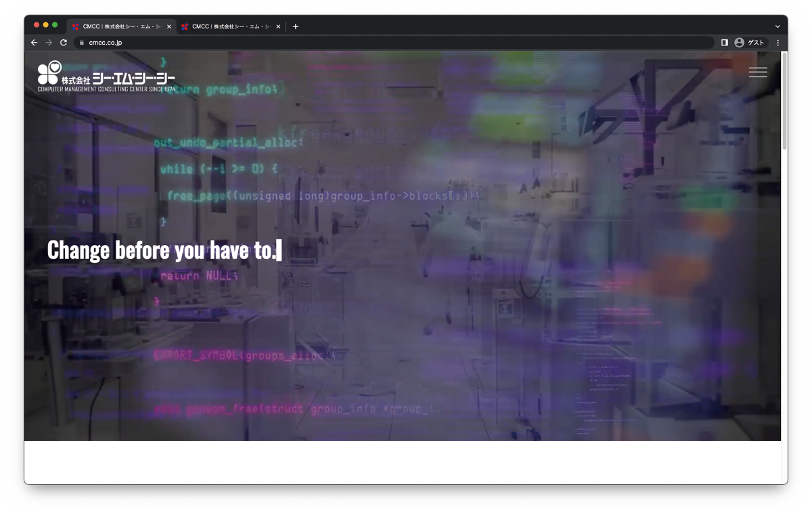The height and width of the screenshot is (508, 812).
Task: Click the browser back arrow
Action: (35, 43)
